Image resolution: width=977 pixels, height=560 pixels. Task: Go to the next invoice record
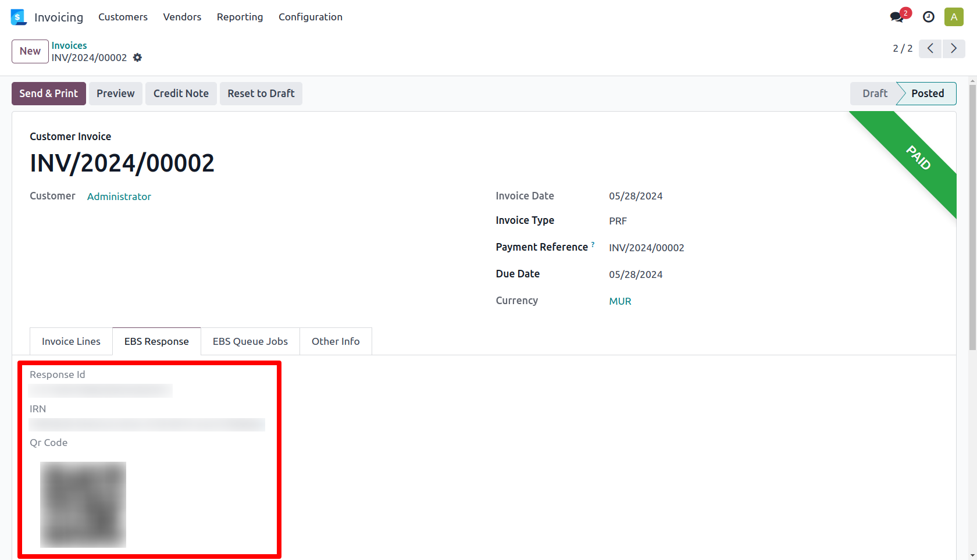point(954,48)
